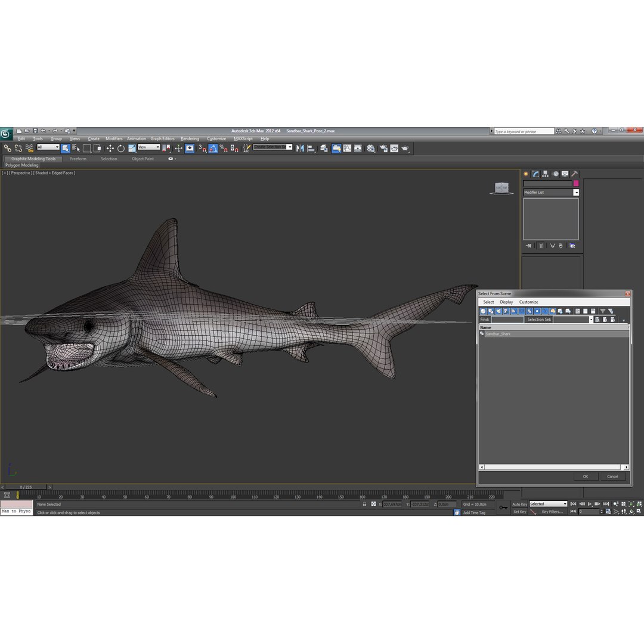The width and height of the screenshot is (644, 644).
Task: Activate the Select and Rotate tool
Action: [x=120, y=148]
